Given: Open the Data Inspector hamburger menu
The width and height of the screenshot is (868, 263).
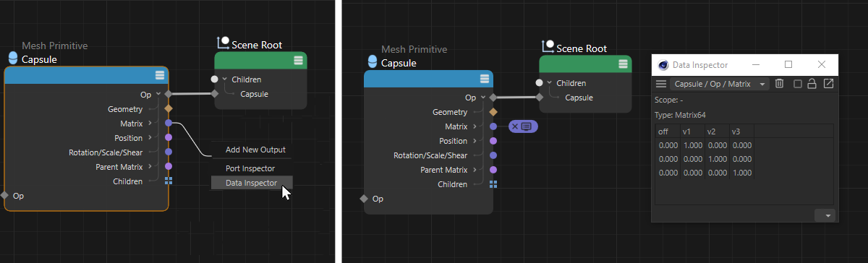Looking at the screenshot, I should 661,84.
